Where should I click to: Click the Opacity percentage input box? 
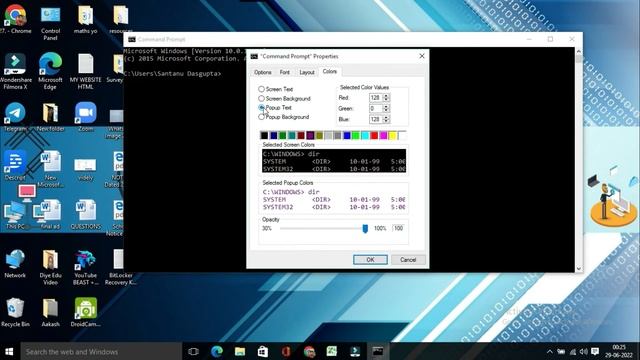click(399, 228)
